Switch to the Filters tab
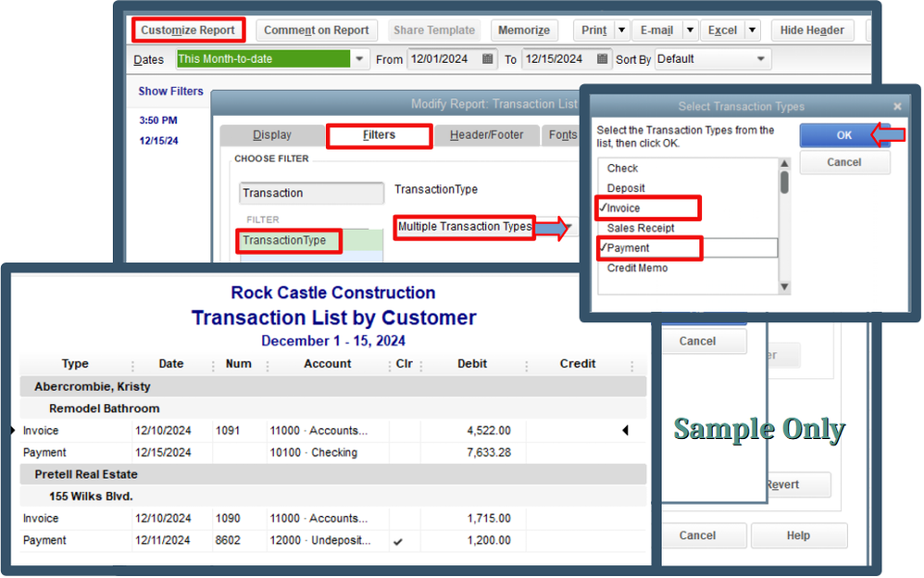This screenshot has width=924, height=578. (379, 135)
